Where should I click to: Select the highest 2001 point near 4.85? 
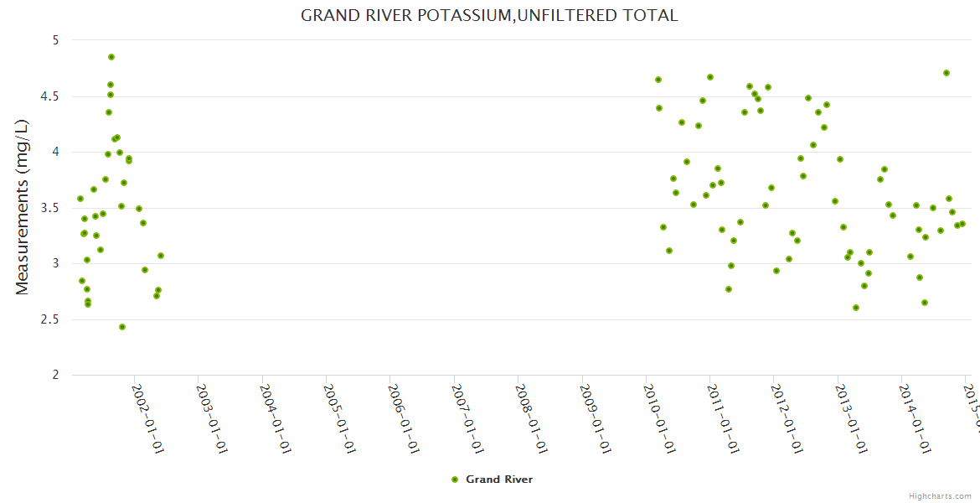(x=111, y=57)
